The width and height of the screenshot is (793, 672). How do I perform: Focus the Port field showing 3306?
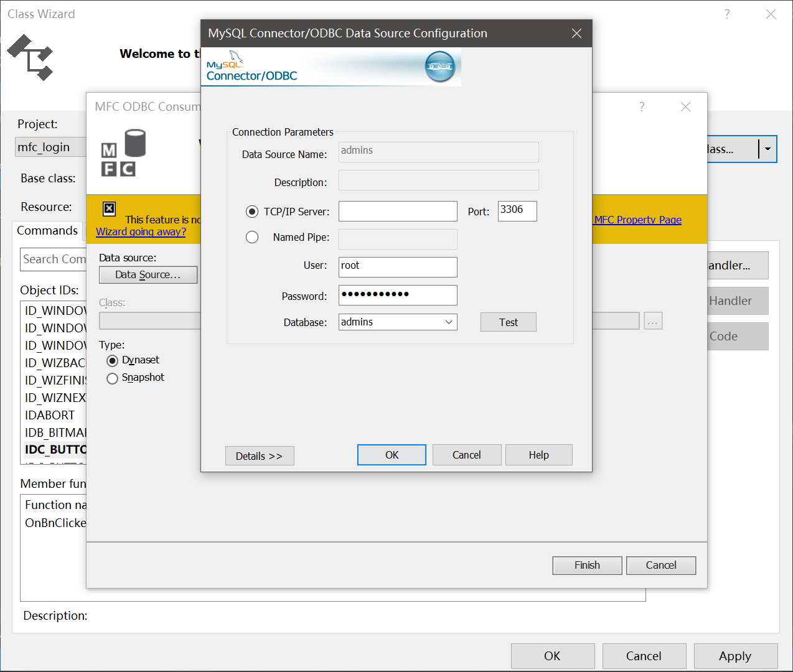click(x=517, y=211)
